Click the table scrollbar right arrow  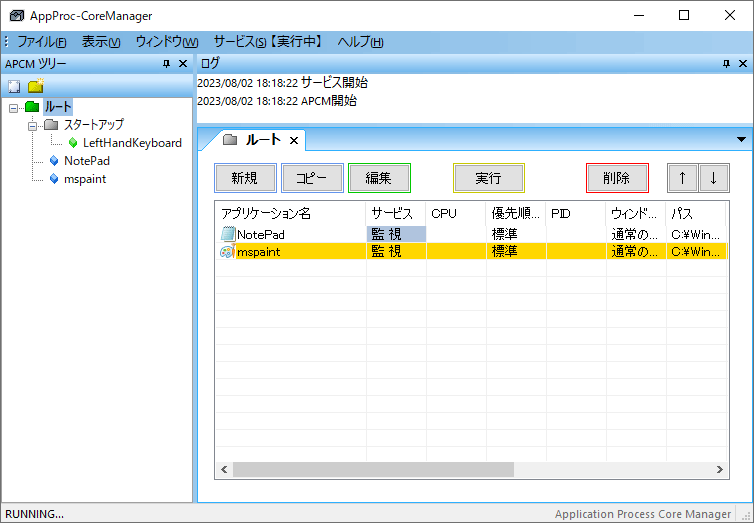719,470
